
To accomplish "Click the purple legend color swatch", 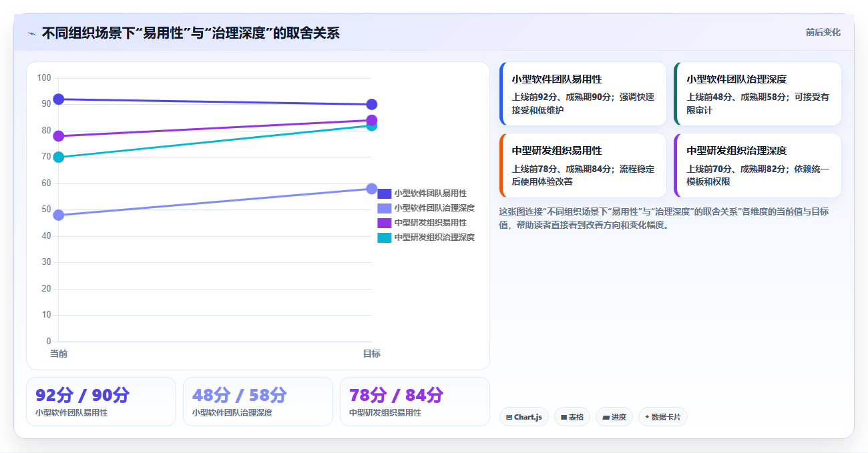I will pos(385,223).
